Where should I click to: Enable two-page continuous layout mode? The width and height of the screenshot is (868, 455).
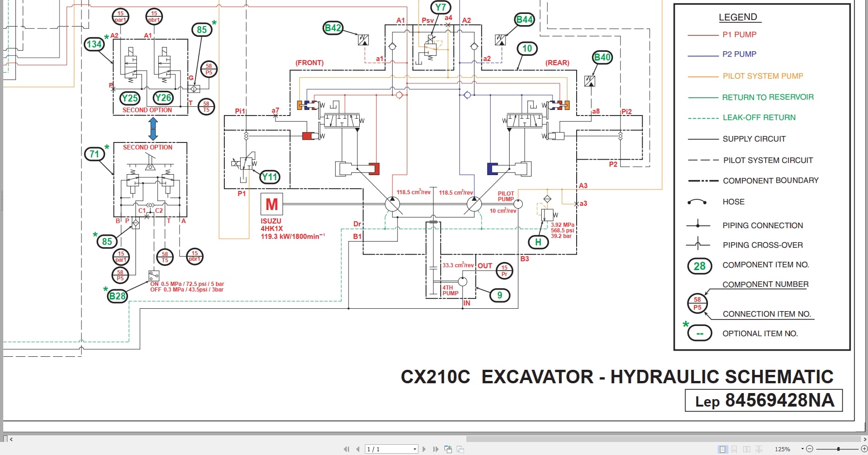coord(759,449)
